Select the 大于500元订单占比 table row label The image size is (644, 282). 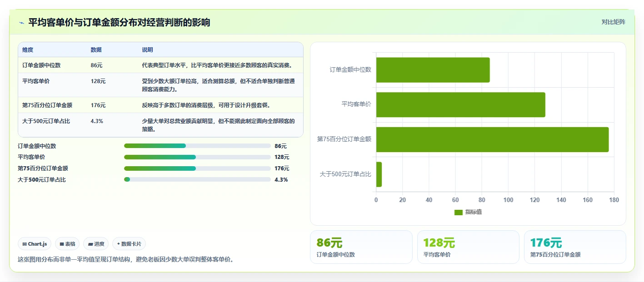[x=46, y=121]
